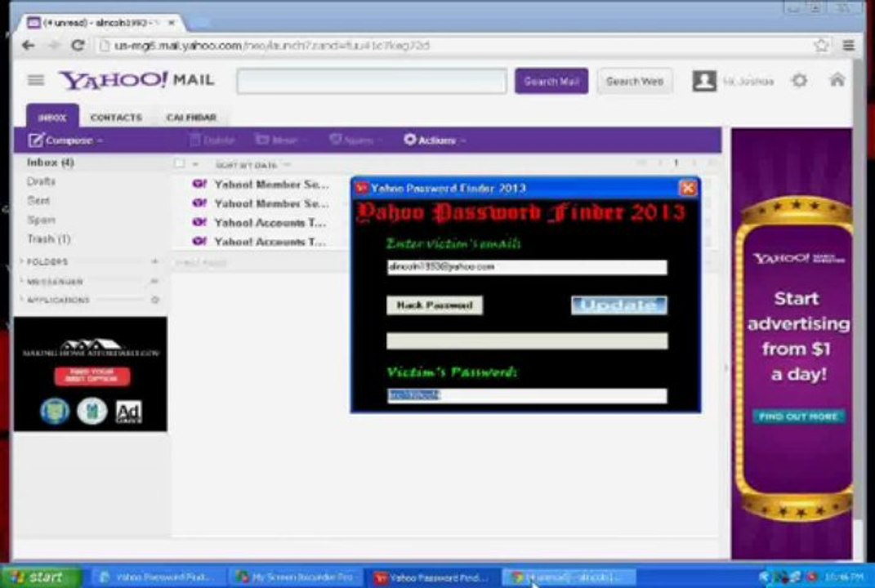Switch to My Screen Recorder taskbar item
The width and height of the screenshot is (875, 588).
(x=295, y=577)
